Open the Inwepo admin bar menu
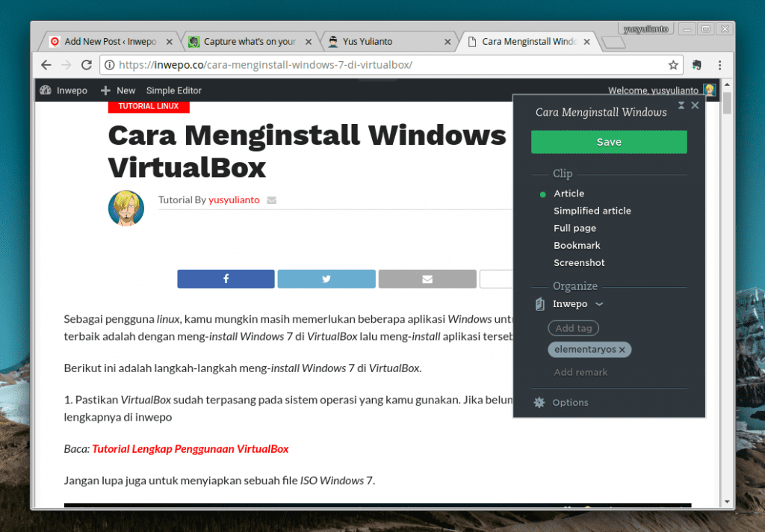The height and width of the screenshot is (532, 765). (72, 90)
